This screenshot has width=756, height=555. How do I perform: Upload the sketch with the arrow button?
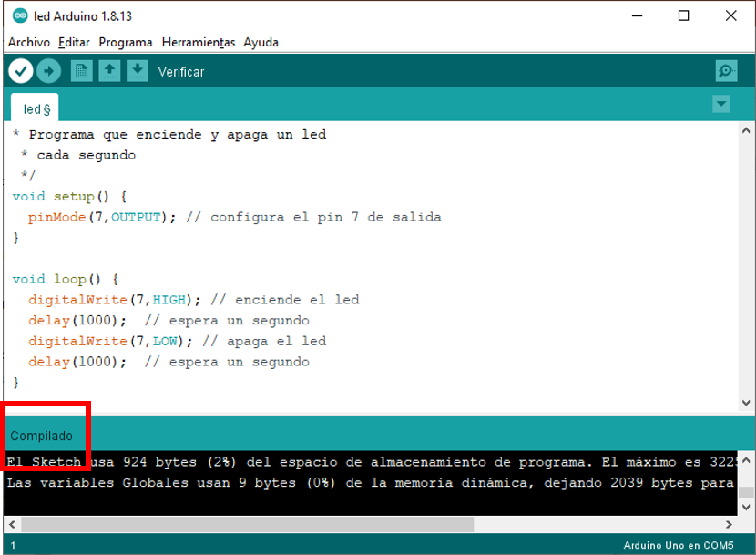pos(48,71)
